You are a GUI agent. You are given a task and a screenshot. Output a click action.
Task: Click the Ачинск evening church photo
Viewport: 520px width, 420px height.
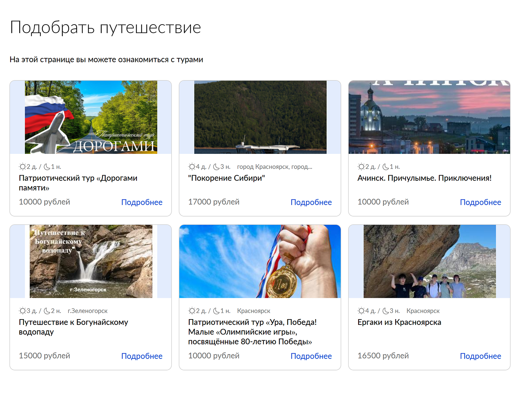tap(429, 117)
